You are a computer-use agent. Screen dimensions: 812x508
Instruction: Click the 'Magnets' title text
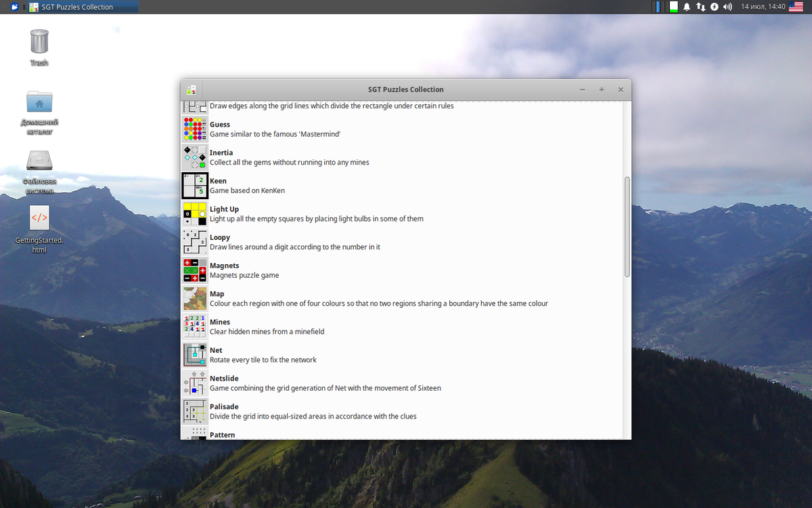[225, 266]
